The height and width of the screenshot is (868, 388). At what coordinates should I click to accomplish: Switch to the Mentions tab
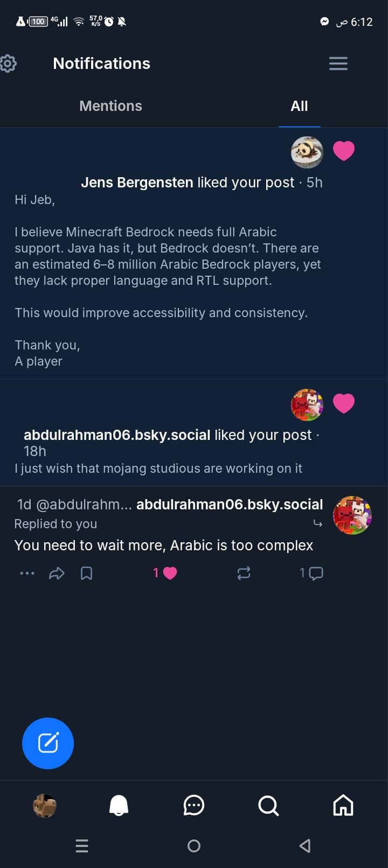coord(110,106)
